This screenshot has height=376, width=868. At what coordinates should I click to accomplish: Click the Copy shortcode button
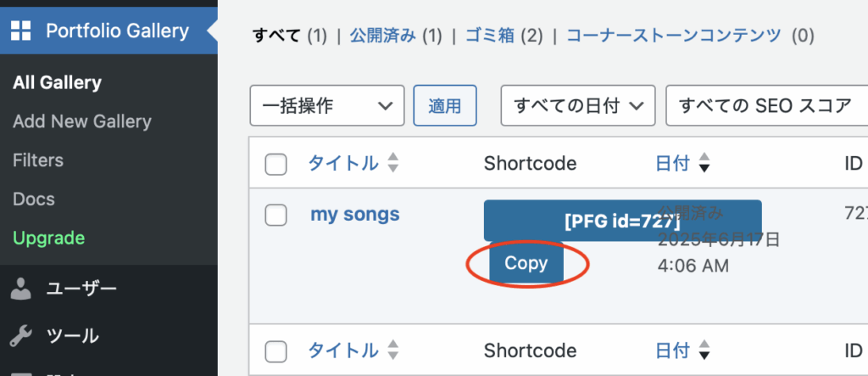(526, 263)
